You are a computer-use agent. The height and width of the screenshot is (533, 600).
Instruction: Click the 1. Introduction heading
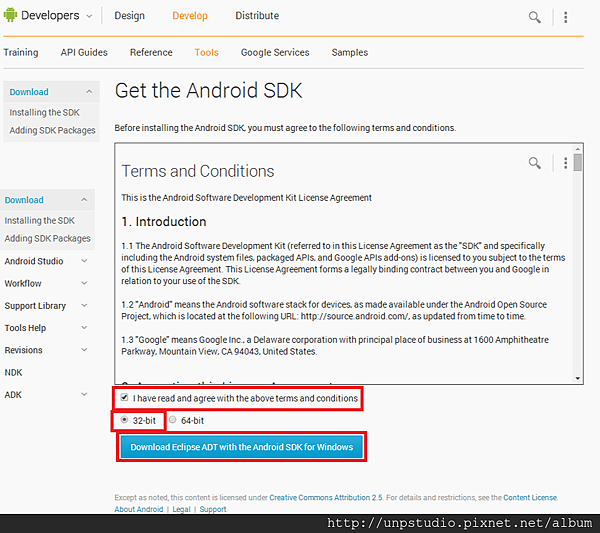[x=164, y=222]
